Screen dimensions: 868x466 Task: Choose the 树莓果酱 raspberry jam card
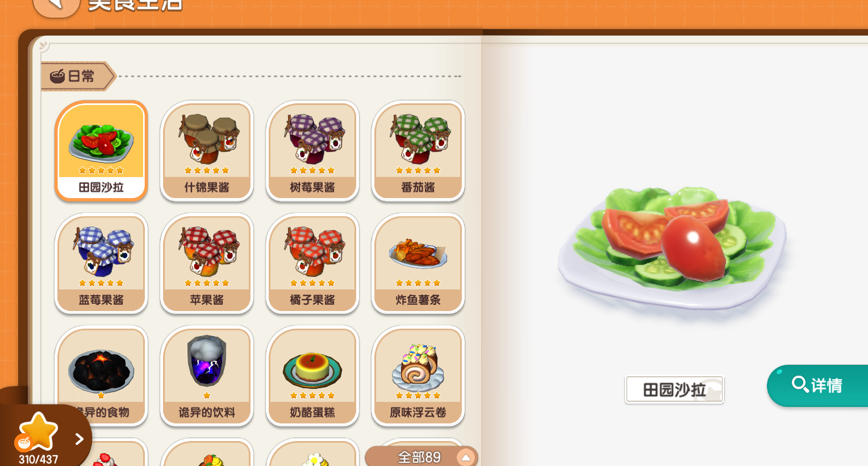312,151
